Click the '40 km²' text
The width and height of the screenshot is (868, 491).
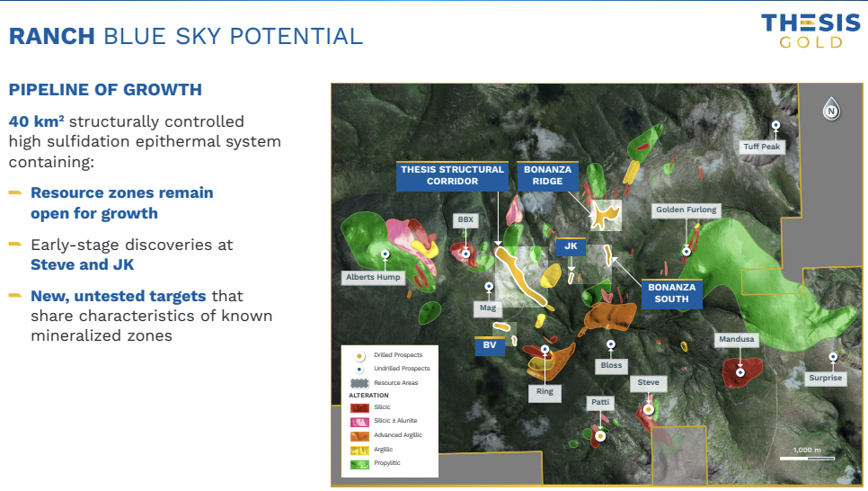click(37, 121)
